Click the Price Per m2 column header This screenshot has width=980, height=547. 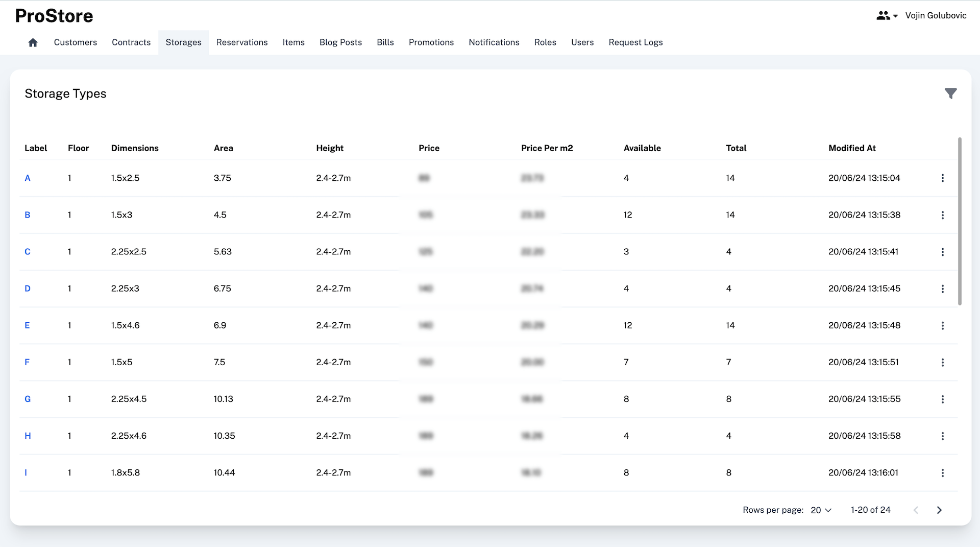pyautogui.click(x=547, y=148)
